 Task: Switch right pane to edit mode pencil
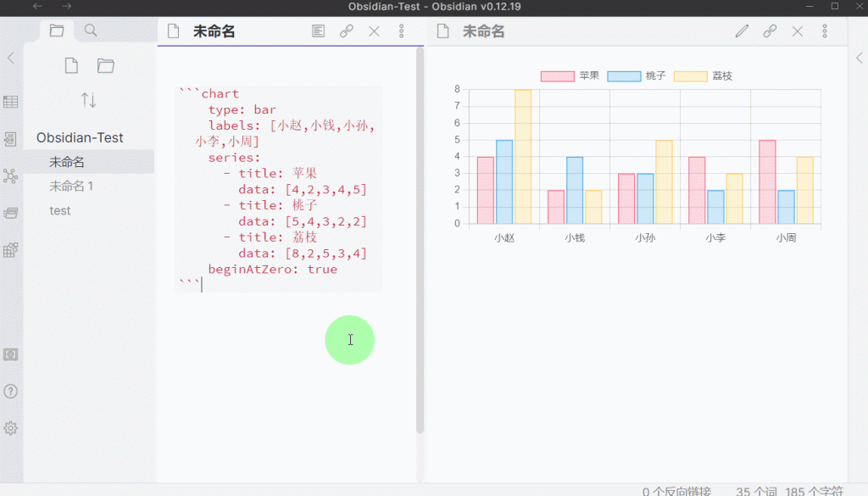(x=742, y=31)
